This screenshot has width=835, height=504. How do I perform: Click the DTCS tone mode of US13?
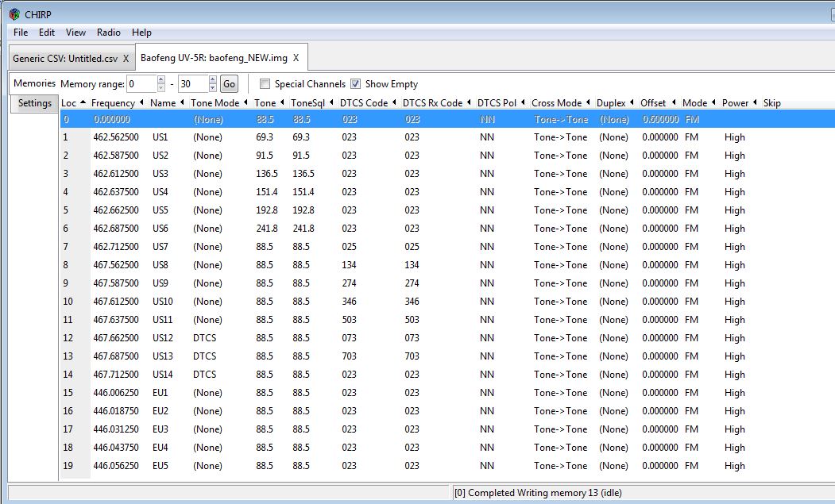pos(204,356)
